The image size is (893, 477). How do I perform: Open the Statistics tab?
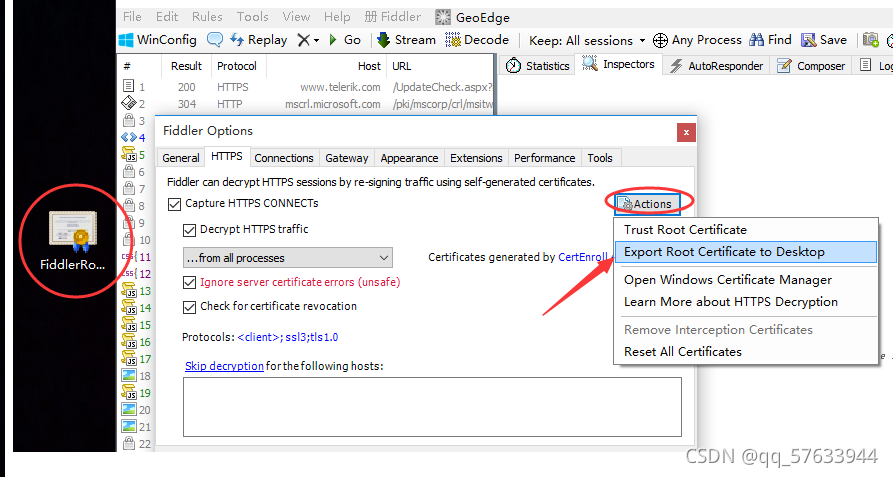tap(538, 66)
